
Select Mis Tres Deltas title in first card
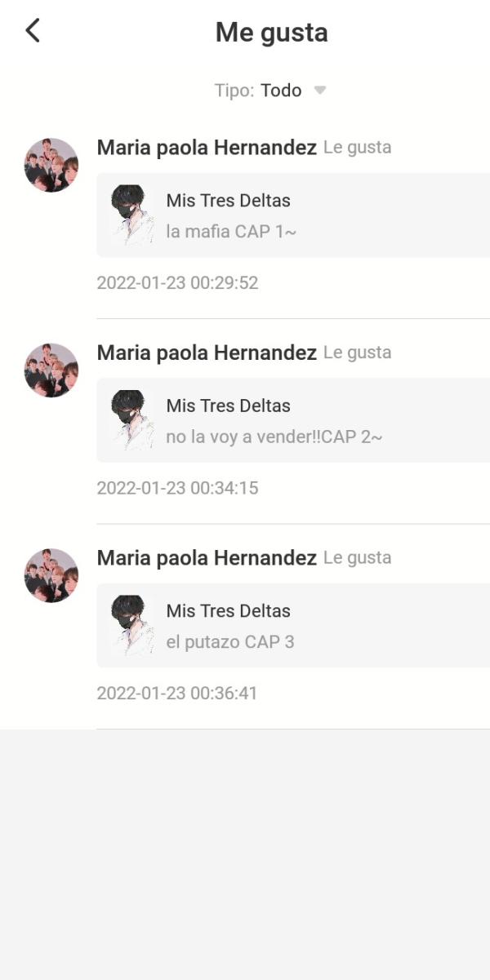click(228, 201)
